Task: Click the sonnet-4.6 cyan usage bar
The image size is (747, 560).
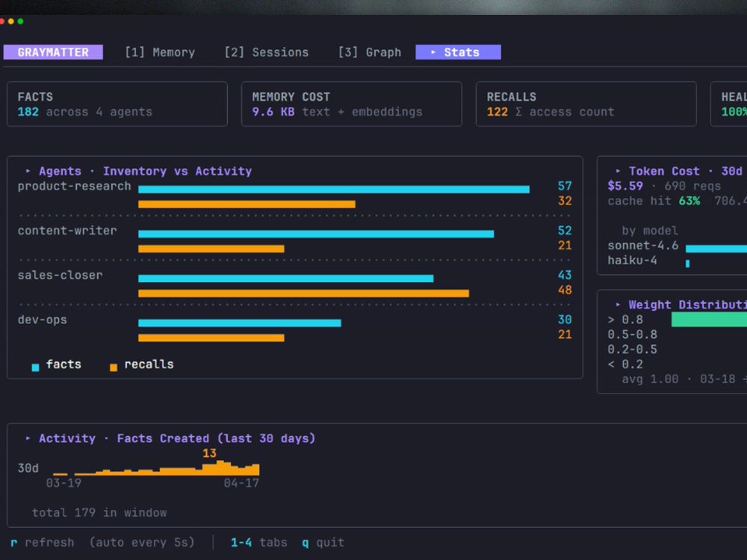Action: click(x=716, y=249)
